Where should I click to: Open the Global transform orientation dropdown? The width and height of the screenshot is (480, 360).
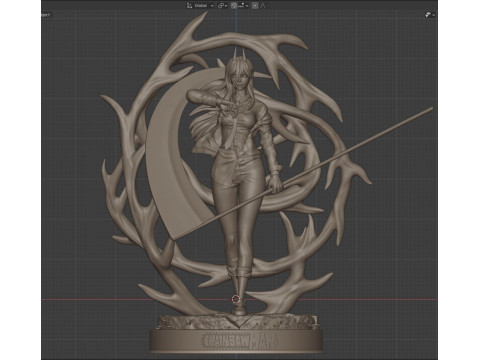(x=200, y=6)
